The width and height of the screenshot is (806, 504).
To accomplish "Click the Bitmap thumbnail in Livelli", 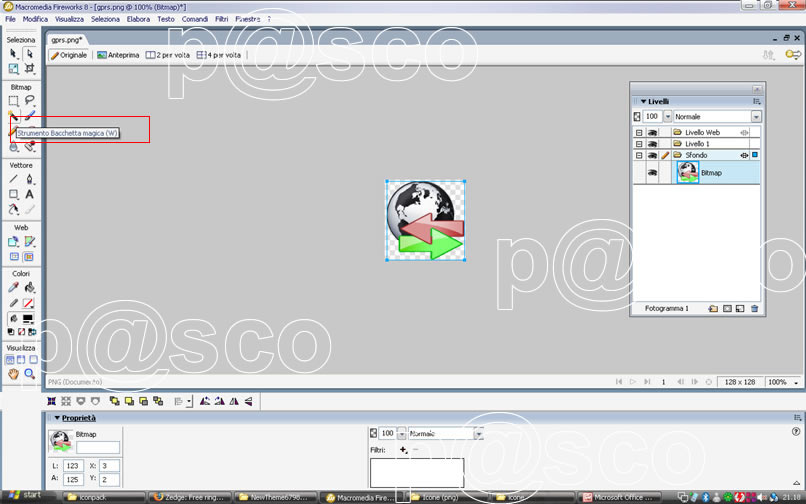I will (x=688, y=173).
